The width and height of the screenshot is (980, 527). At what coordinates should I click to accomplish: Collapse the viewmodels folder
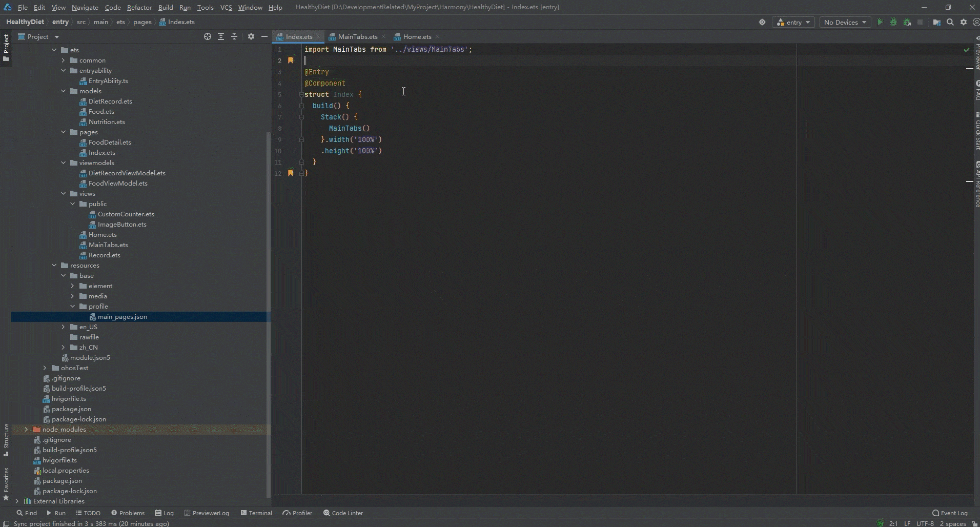tap(63, 163)
